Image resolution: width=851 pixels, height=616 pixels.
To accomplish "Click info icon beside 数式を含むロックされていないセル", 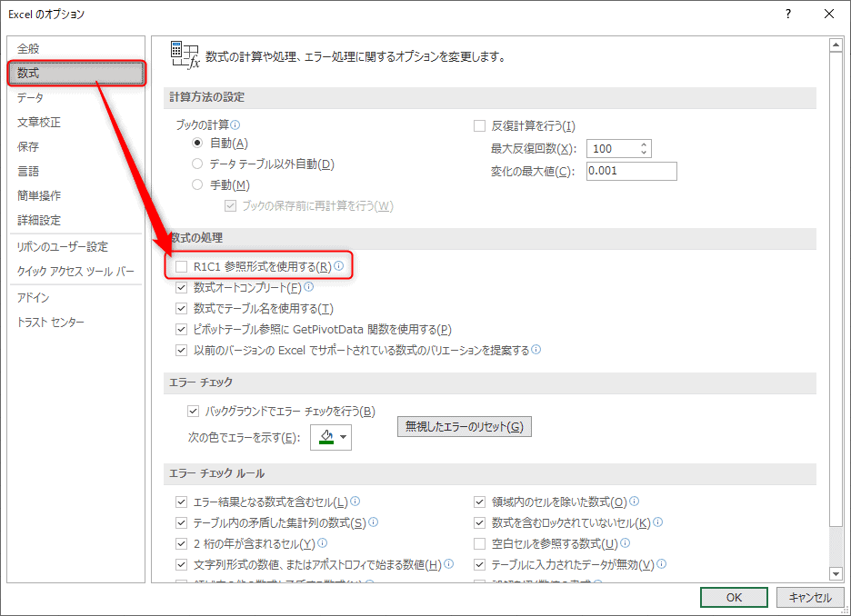I will (657, 522).
